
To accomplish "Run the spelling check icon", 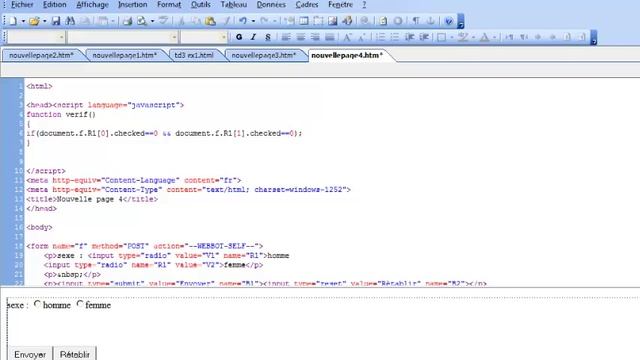I will coord(163,21).
